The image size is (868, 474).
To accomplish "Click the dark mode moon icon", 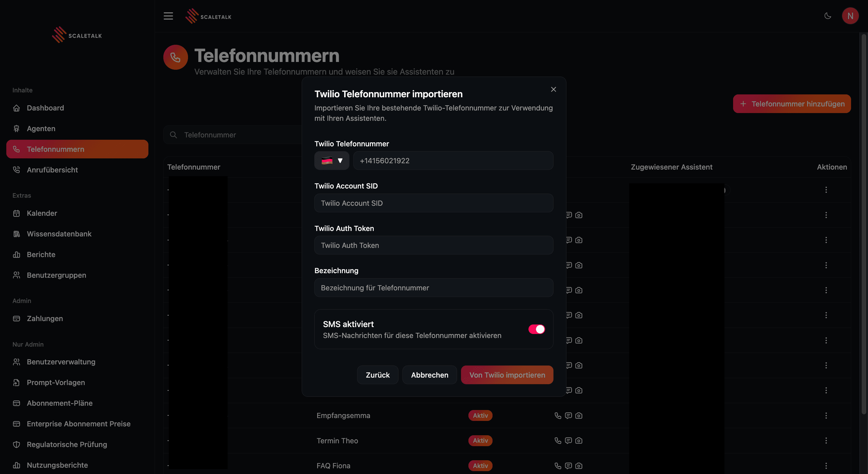I will pyautogui.click(x=828, y=16).
